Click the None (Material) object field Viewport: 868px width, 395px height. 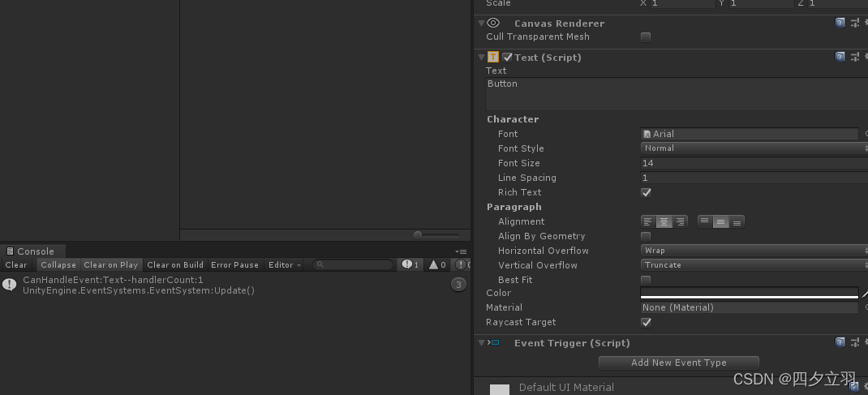750,307
